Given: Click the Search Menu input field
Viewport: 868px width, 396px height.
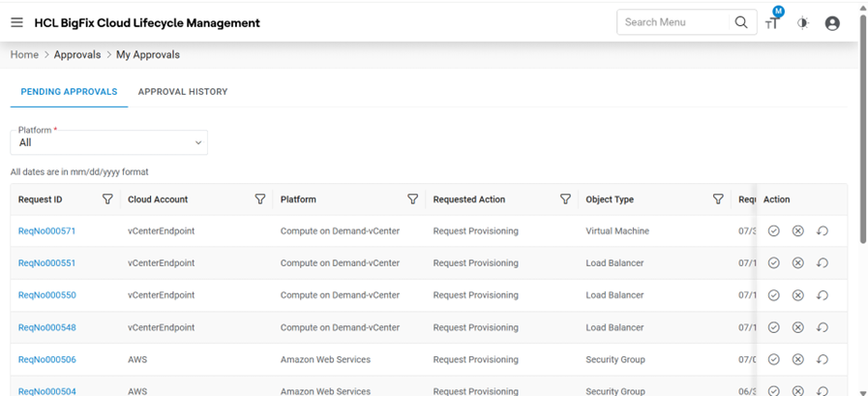Looking at the screenshot, I should tap(673, 22).
